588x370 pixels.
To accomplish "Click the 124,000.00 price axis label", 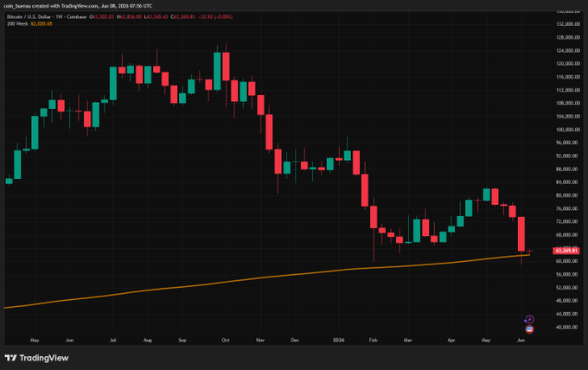I will [x=568, y=51].
